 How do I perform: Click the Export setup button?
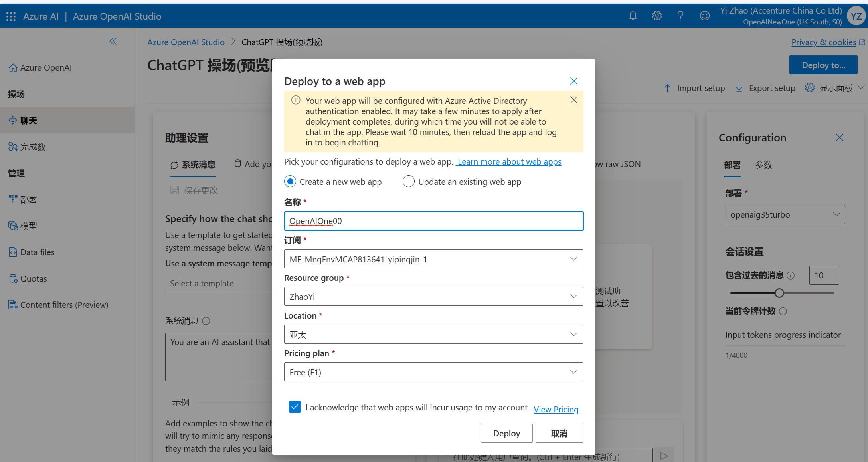[765, 88]
